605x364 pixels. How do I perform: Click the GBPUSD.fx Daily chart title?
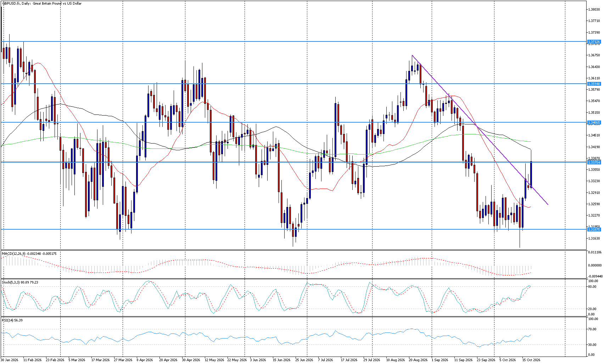(42, 4)
